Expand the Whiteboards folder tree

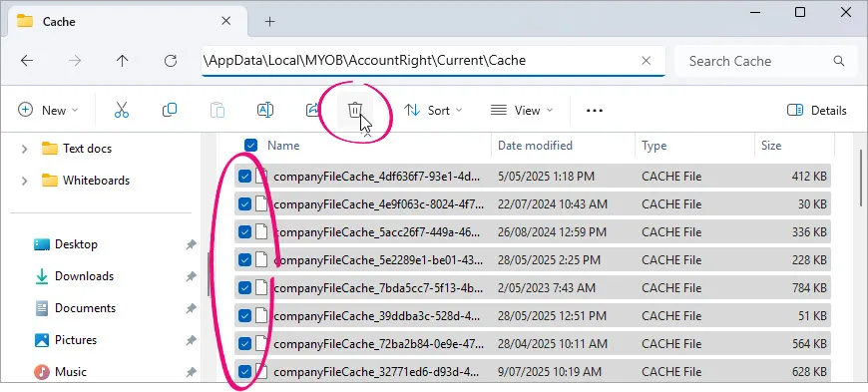pos(24,181)
